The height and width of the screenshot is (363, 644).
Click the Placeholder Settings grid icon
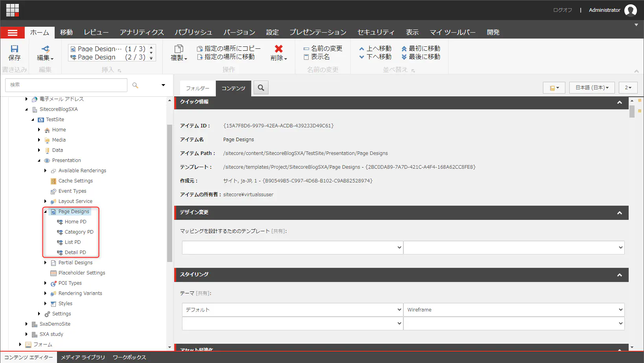coord(53,273)
